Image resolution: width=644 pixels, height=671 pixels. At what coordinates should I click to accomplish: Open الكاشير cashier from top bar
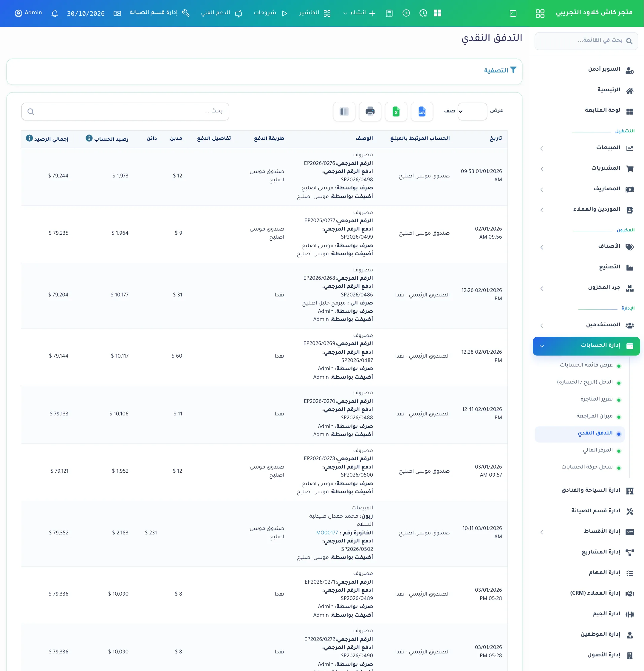pos(315,13)
